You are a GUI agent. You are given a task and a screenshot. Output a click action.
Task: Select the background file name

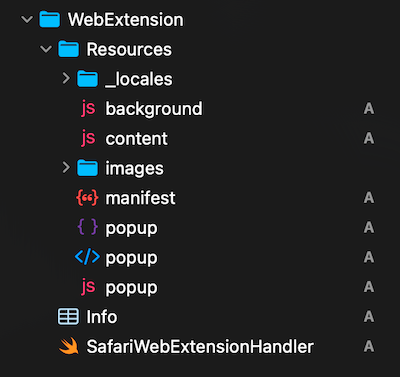tap(154, 109)
